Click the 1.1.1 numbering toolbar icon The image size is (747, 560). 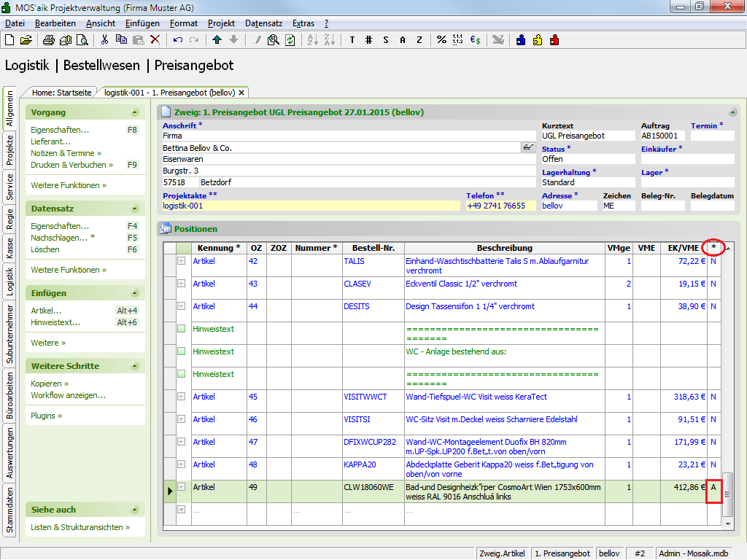(458, 40)
